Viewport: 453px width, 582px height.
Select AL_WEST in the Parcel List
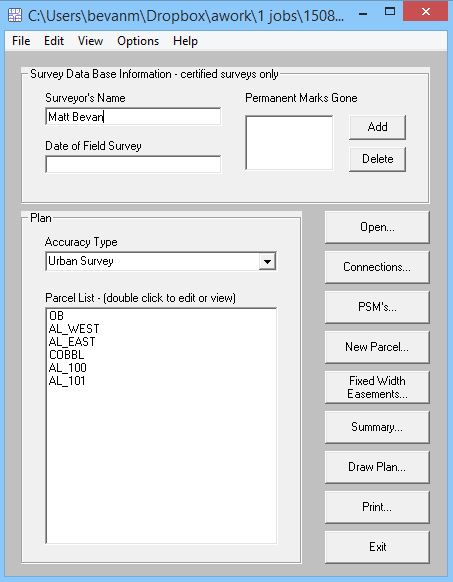tap(74, 329)
